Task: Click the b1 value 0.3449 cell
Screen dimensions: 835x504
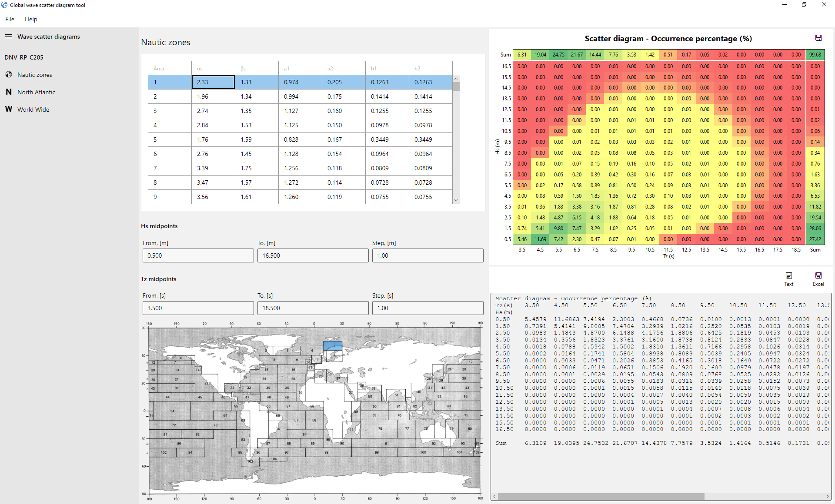Action: tap(387, 139)
